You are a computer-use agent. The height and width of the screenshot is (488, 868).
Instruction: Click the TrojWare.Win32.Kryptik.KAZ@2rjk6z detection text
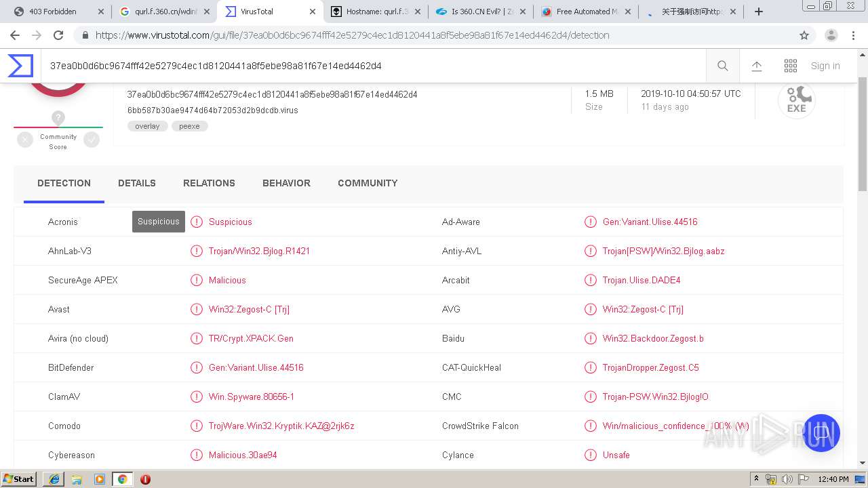(281, 426)
